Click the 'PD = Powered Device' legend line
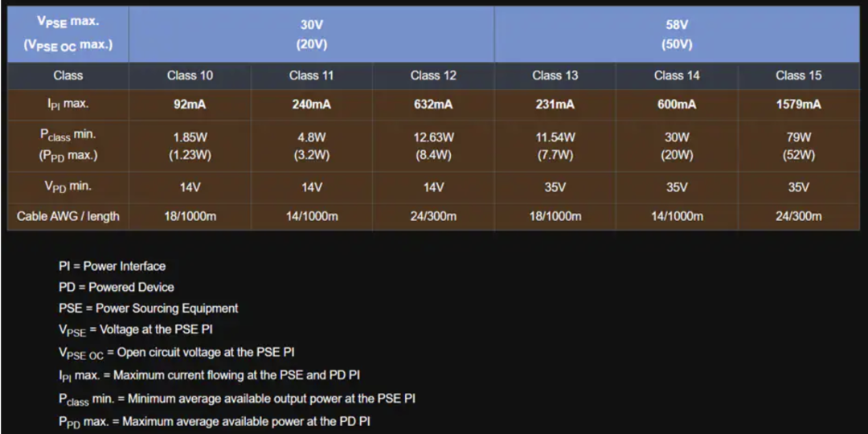This screenshot has height=434, width=868. coord(116,287)
